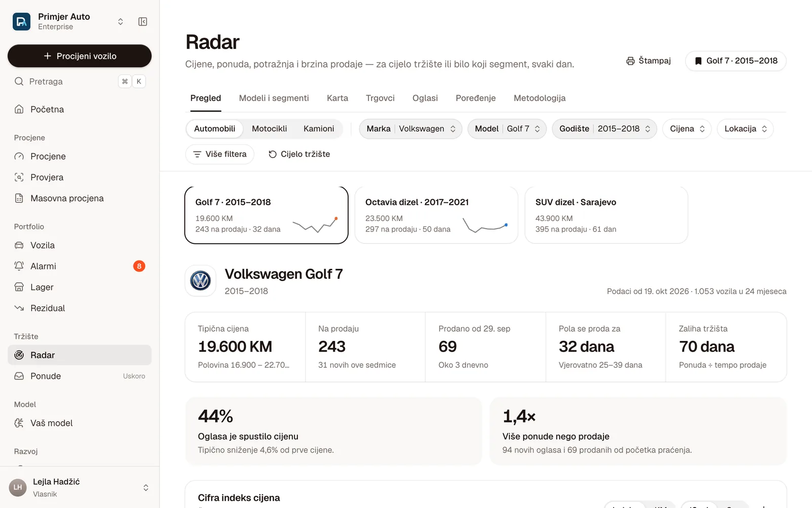The image size is (812, 508).
Task: Switch vehicle type to Motocikli
Action: [269, 129]
